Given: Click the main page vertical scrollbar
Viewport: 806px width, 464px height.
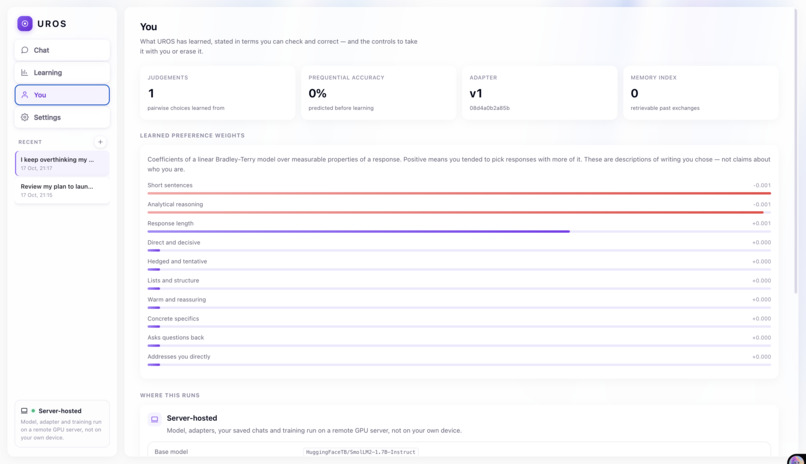Looking at the screenshot, I should (796, 149).
